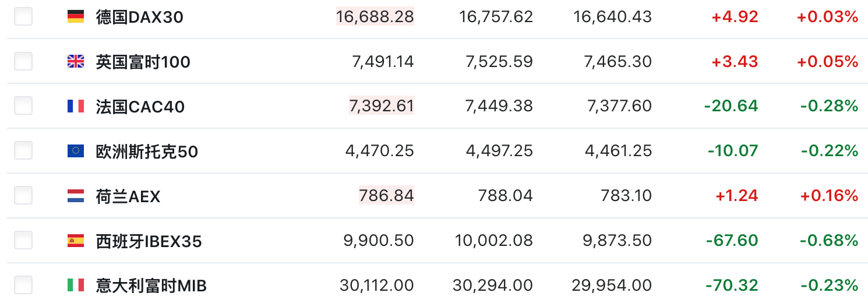Go to the 法国CAC40 index link
Viewport: 868px width, 303px height.
[140, 107]
